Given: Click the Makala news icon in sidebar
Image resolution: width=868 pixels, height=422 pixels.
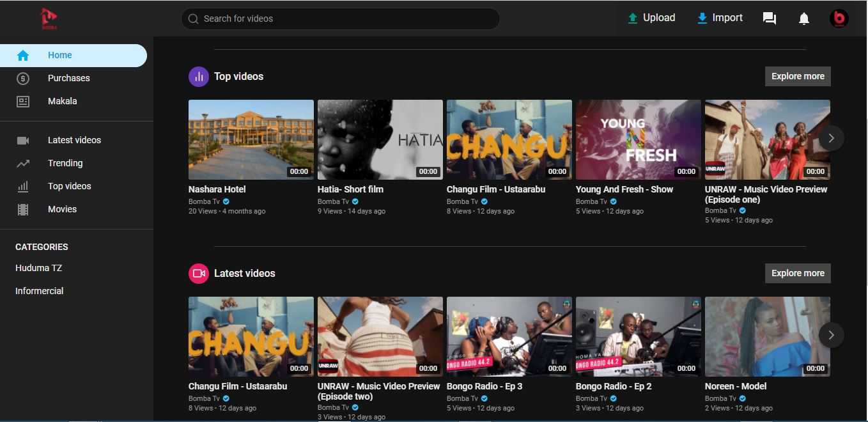Looking at the screenshot, I should click(x=23, y=101).
